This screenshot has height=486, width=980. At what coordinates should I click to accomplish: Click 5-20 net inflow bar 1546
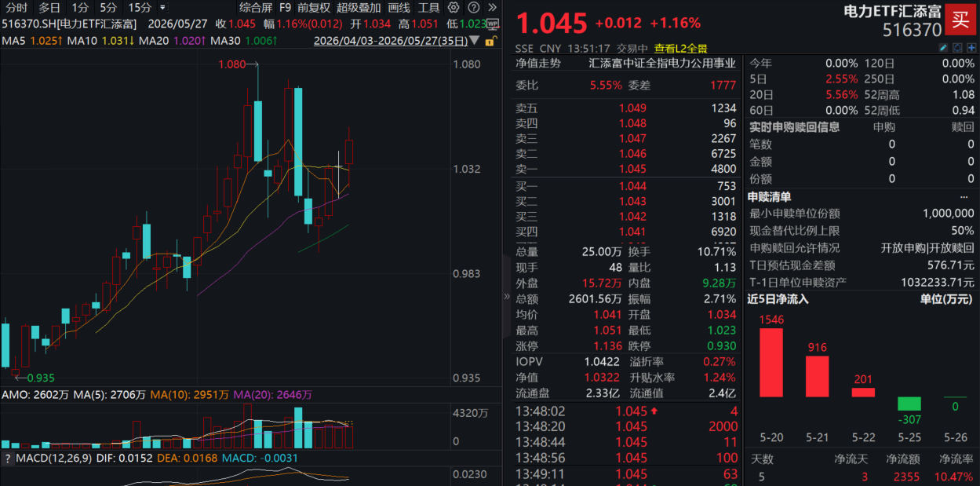pos(771,362)
